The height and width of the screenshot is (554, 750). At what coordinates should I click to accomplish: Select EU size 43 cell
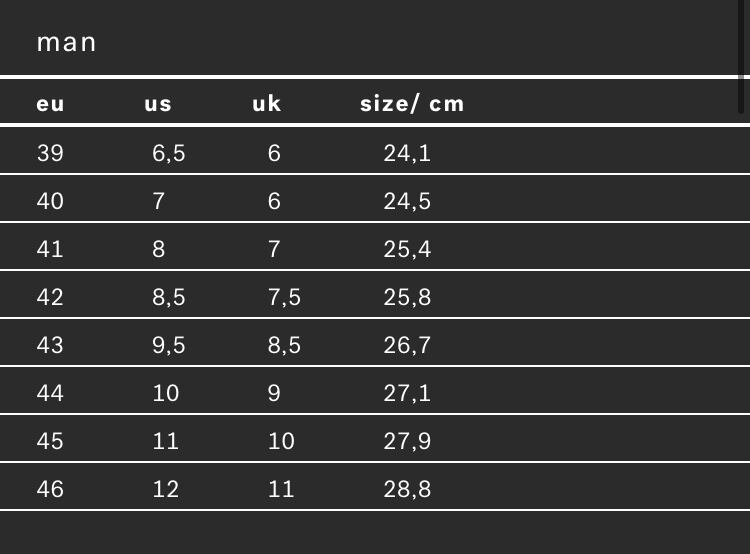tap(50, 345)
